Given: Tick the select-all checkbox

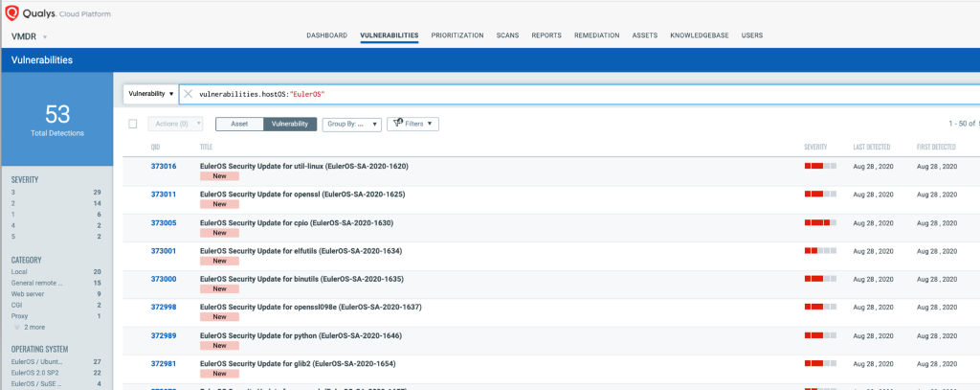Looking at the screenshot, I should [x=132, y=124].
